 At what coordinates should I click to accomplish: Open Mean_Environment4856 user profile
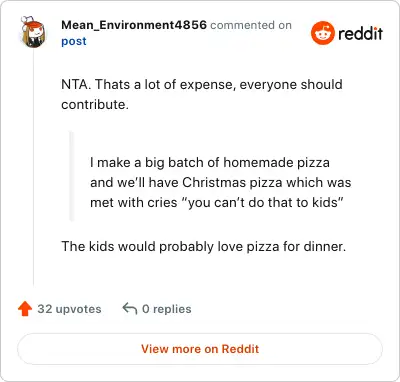pyautogui.click(x=134, y=25)
